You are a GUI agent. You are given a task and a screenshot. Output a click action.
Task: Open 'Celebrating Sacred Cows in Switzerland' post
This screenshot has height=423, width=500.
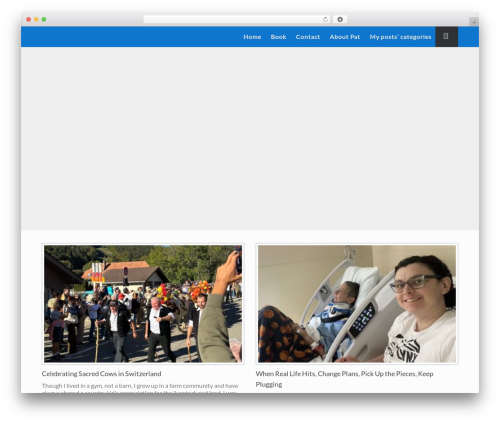point(101,374)
